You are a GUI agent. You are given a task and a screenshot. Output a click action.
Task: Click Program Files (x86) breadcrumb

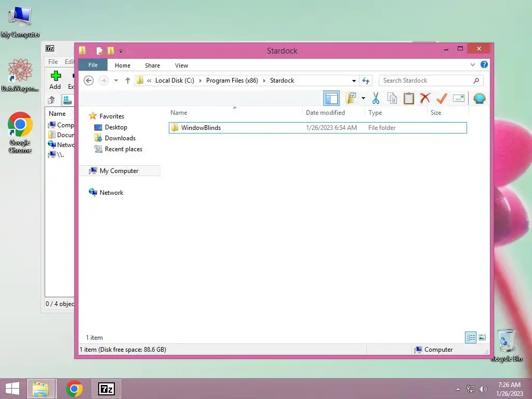click(232, 81)
